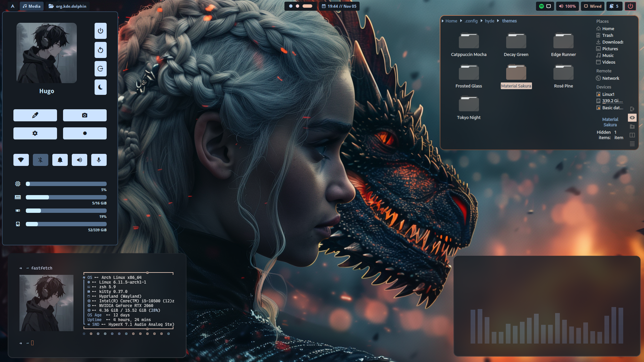This screenshot has width=644, height=362.
Task: Expand arrow before Home in breadcrumb
Action: point(443,21)
